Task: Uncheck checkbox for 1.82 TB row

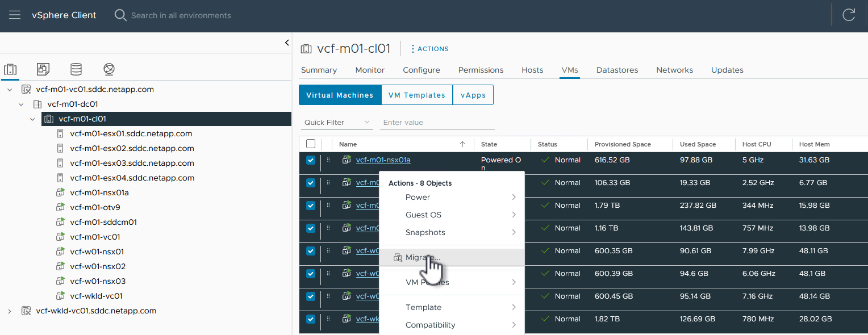Action: (310, 319)
